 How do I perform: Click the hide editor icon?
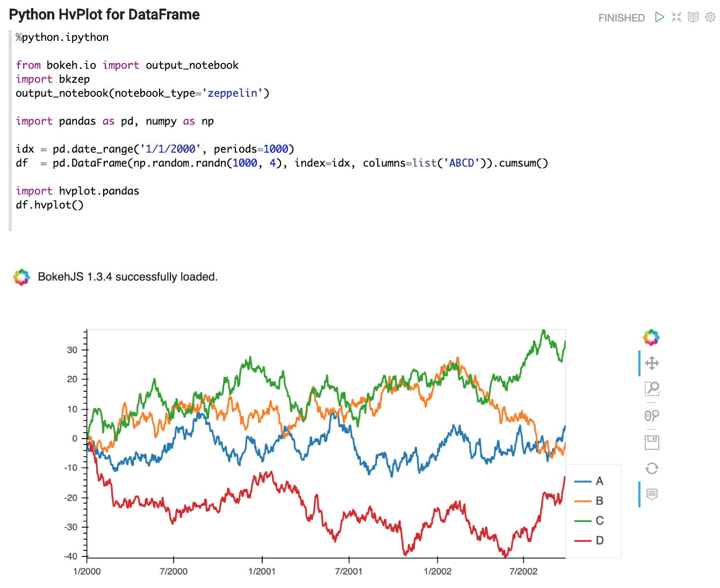coord(676,17)
